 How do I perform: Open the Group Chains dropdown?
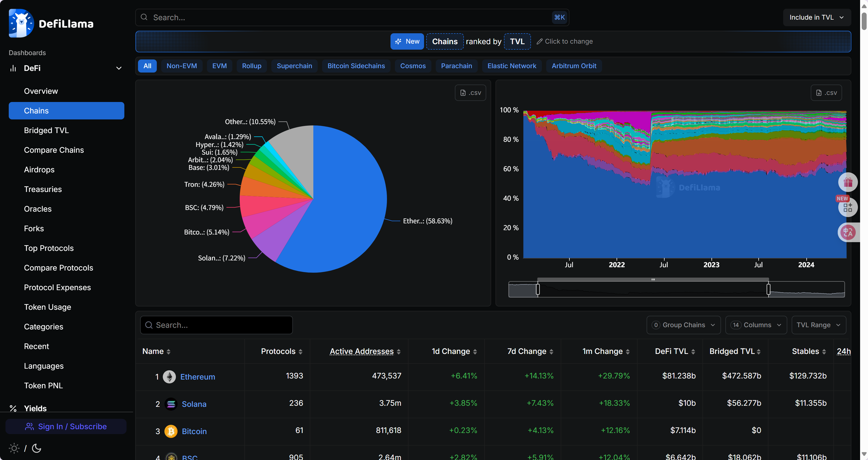pyautogui.click(x=683, y=325)
